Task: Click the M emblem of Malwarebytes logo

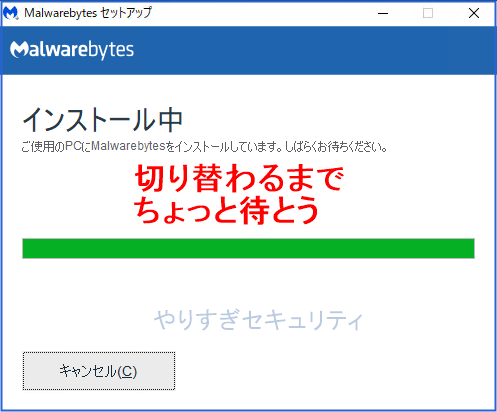Action: pos(19,49)
